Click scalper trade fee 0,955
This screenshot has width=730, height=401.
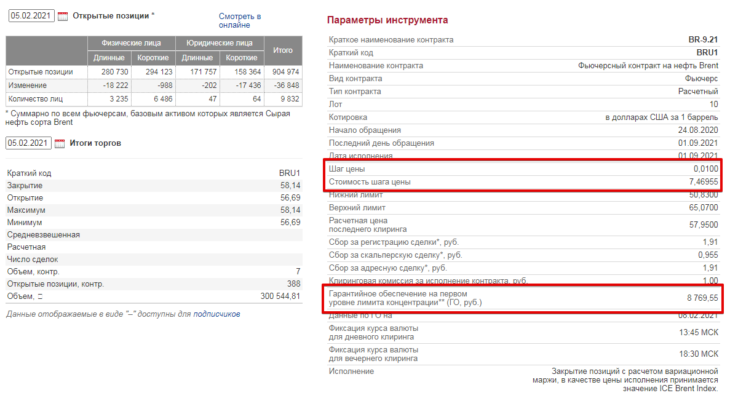coord(708,255)
